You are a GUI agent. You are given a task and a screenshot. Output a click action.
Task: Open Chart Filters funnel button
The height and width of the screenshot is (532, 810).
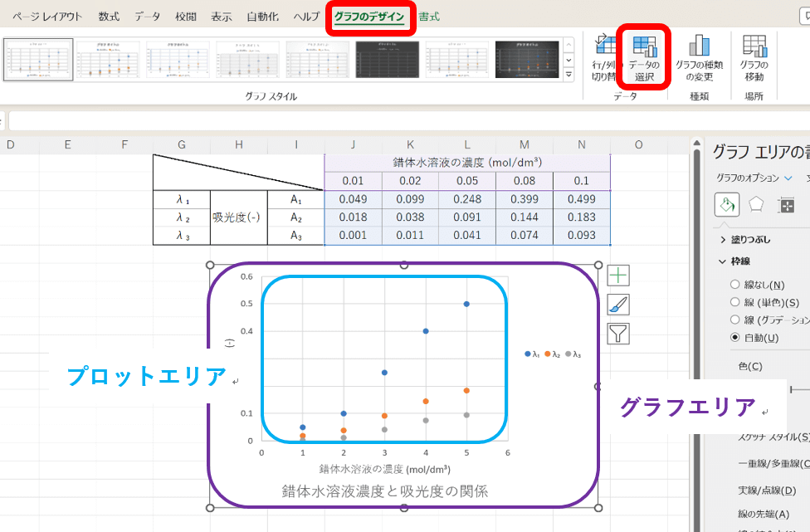(x=618, y=334)
